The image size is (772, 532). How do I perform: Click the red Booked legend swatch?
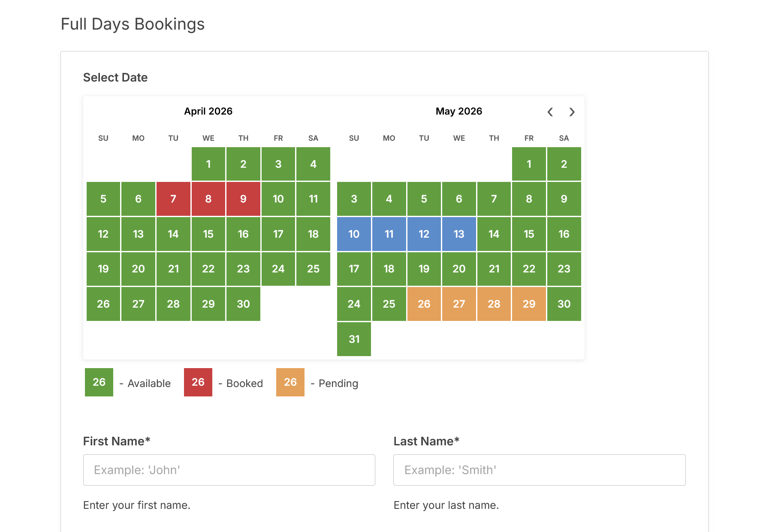pyautogui.click(x=198, y=382)
